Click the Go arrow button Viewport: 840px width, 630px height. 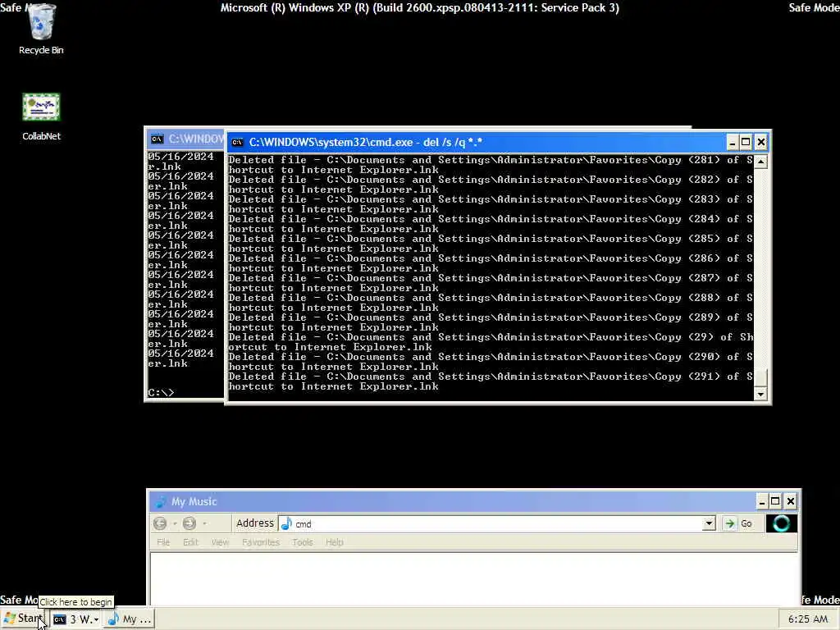729,523
